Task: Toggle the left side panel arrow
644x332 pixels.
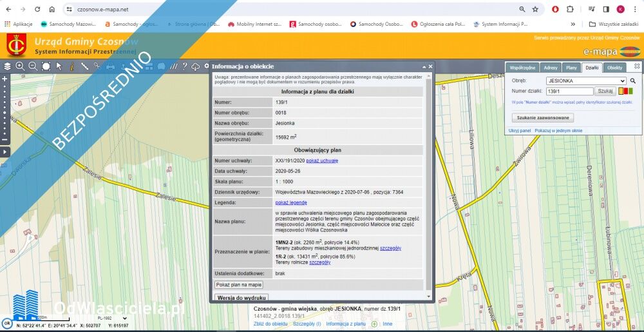Action: point(5,151)
